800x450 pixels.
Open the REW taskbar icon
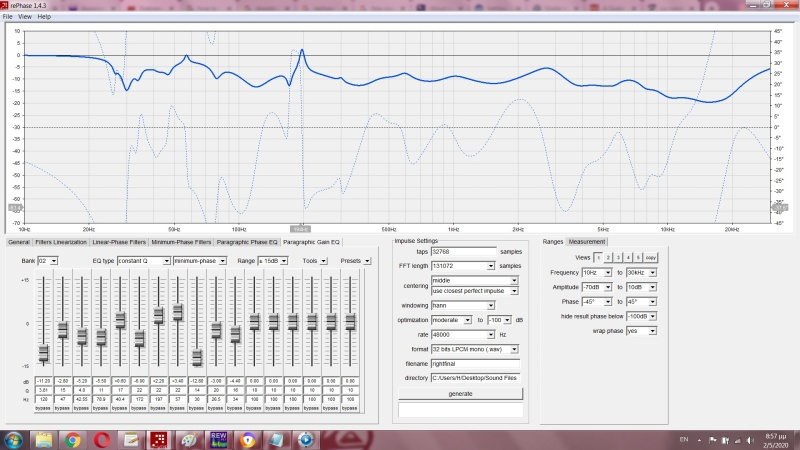click(219, 439)
